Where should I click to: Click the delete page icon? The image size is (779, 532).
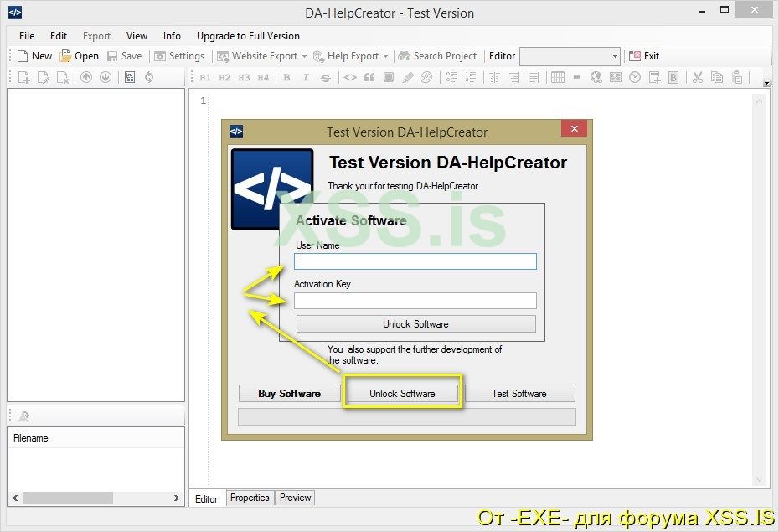pyautogui.click(x=63, y=77)
